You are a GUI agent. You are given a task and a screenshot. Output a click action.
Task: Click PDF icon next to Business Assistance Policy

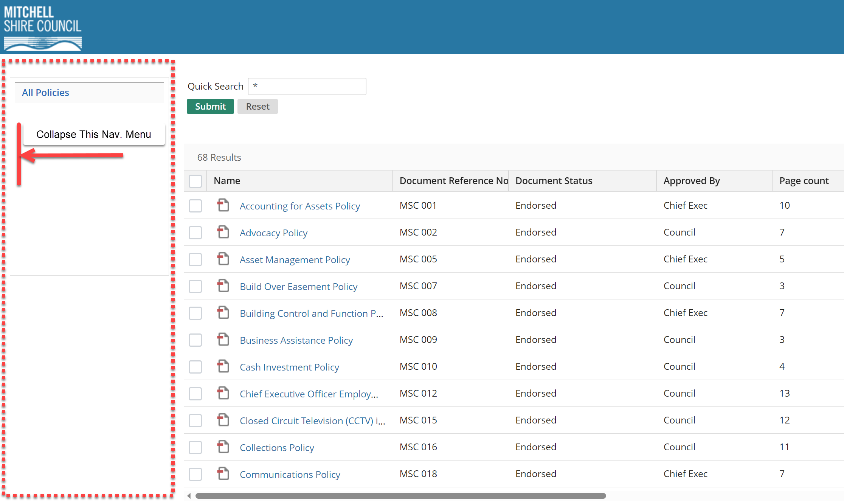[x=223, y=340]
